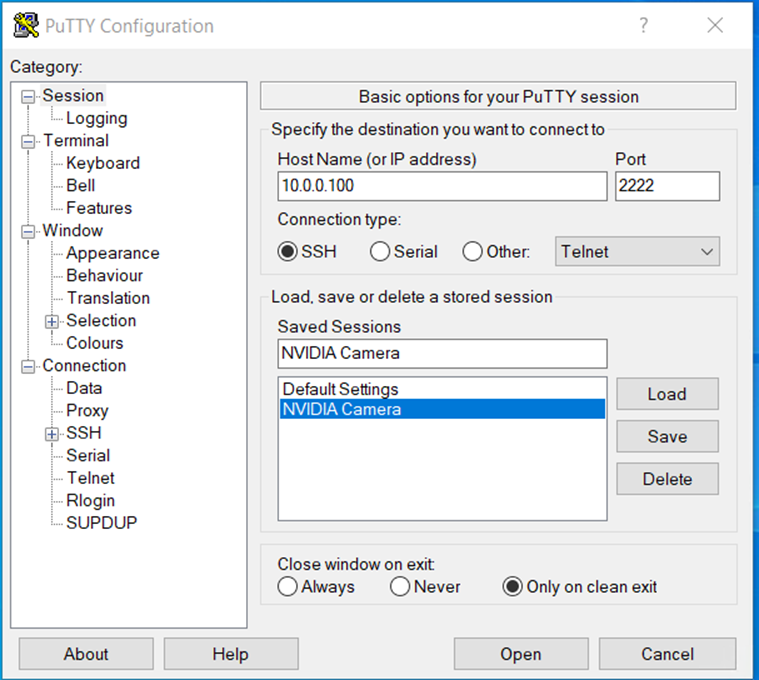
Task: Select the Window category
Action: click(x=73, y=230)
